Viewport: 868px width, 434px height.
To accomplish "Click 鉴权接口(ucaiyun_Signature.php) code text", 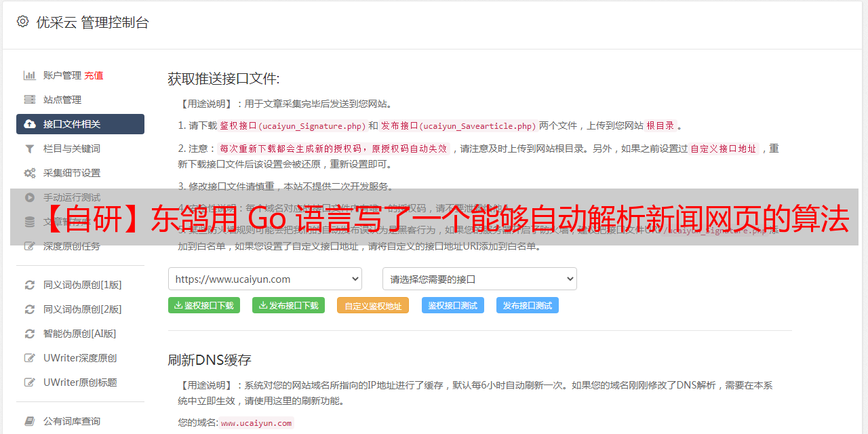I will click(292, 125).
